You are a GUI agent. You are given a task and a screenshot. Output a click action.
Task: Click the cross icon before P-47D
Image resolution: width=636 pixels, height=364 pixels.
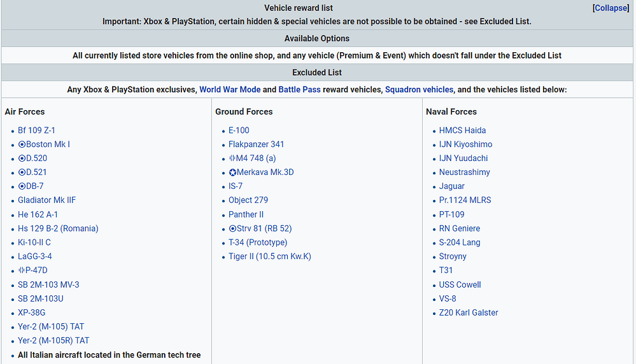[x=22, y=270]
